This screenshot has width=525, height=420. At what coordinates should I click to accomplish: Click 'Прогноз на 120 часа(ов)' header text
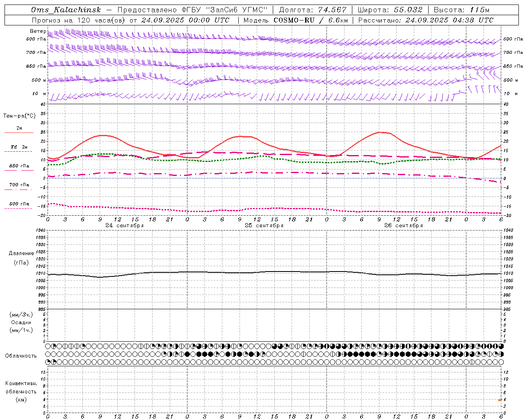coord(79,20)
